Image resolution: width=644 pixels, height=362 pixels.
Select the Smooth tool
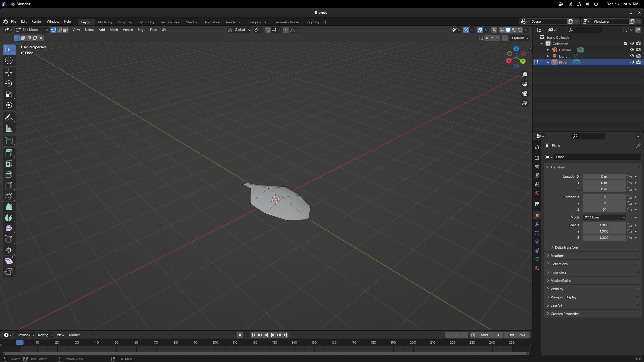point(9,228)
